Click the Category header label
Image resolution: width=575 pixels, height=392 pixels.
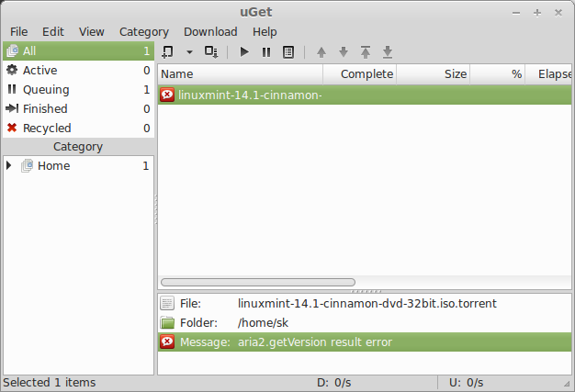pos(78,147)
